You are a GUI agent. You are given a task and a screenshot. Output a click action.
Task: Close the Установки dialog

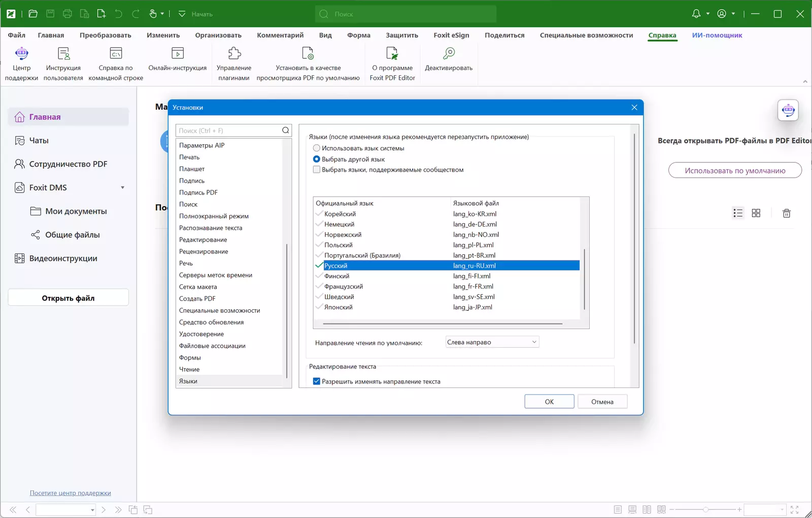coord(634,107)
